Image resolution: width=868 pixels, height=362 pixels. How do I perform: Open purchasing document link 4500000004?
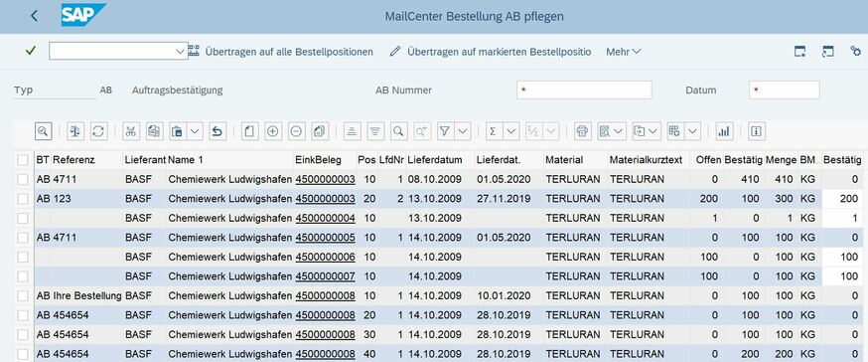point(325,219)
